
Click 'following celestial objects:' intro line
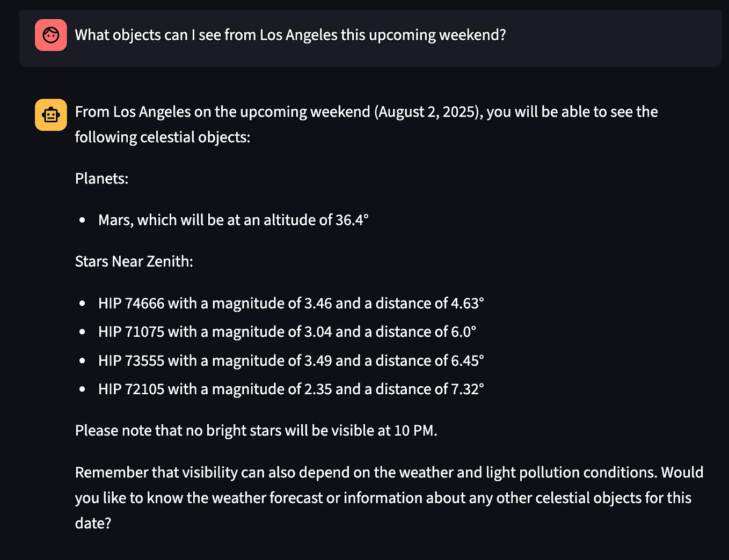pos(162,137)
